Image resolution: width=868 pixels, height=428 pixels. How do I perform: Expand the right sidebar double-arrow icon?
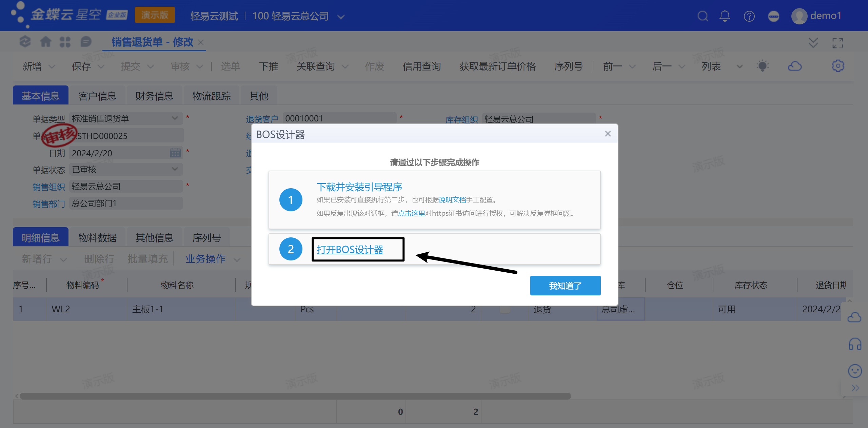(x=855, y=388)
